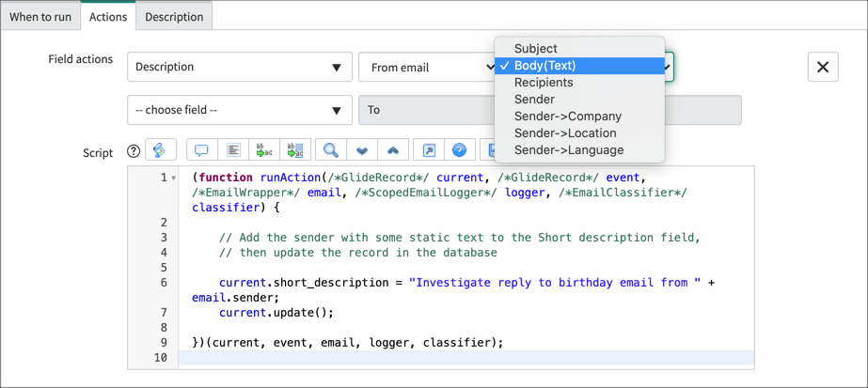The width and height of the screenshot is (868, 388).
Task: Open the Description field dropdown
Action: coord(239,67)
